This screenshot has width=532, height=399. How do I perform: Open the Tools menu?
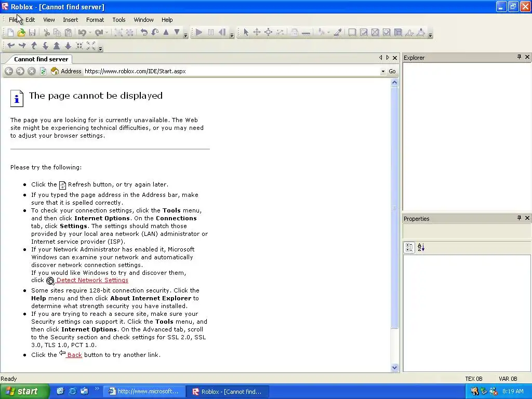coord(119,20)
